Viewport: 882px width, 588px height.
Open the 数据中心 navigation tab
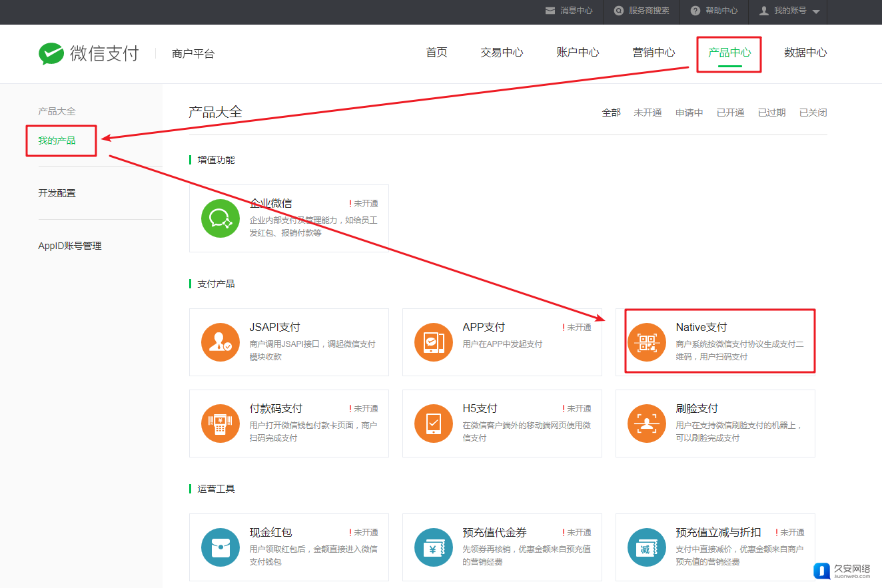click(805, 53)
